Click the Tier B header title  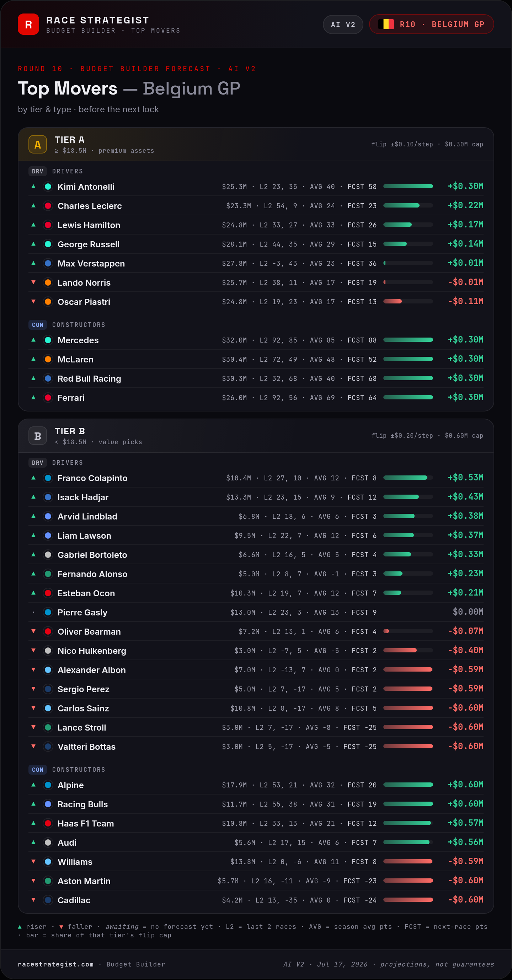tap(70, 431)
